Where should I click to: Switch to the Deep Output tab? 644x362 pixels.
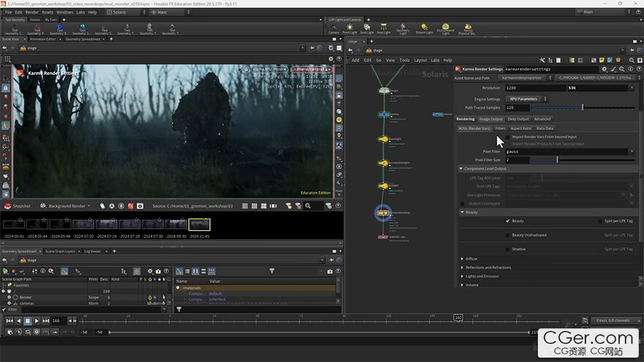(x=518, y=119)
